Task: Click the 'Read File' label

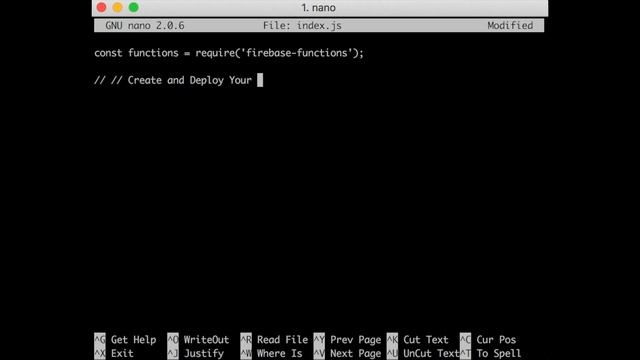Action: click(x=282, y=340)
